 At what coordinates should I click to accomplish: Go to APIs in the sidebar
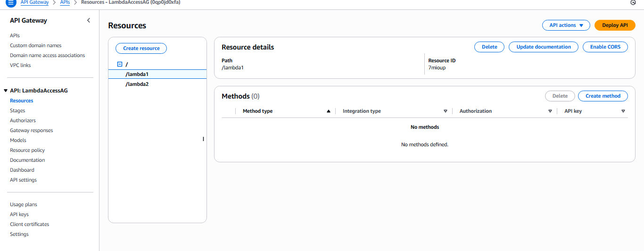tap(15, 35)
